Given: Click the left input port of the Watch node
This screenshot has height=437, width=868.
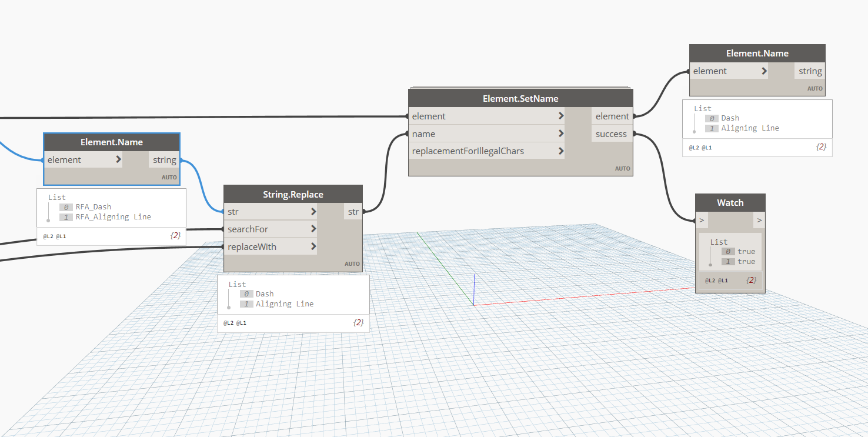Looking at the screenshot, I should (701, 220).
